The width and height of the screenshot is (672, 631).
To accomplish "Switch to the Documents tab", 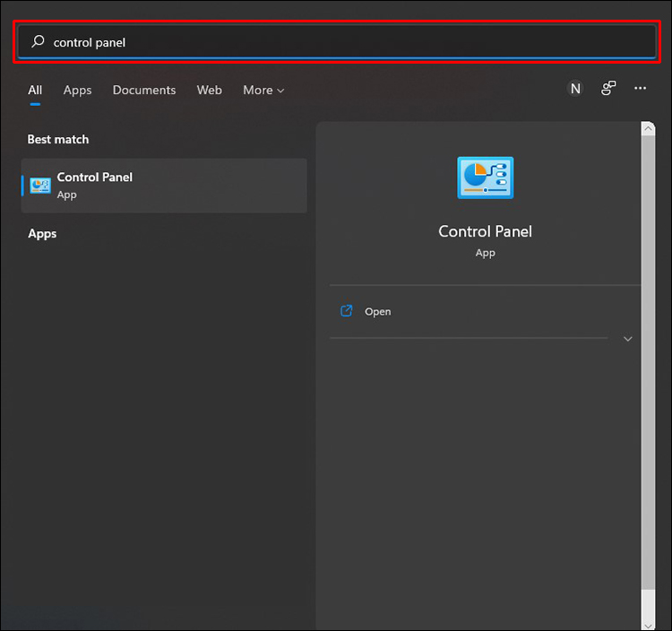I will [144, 90].
